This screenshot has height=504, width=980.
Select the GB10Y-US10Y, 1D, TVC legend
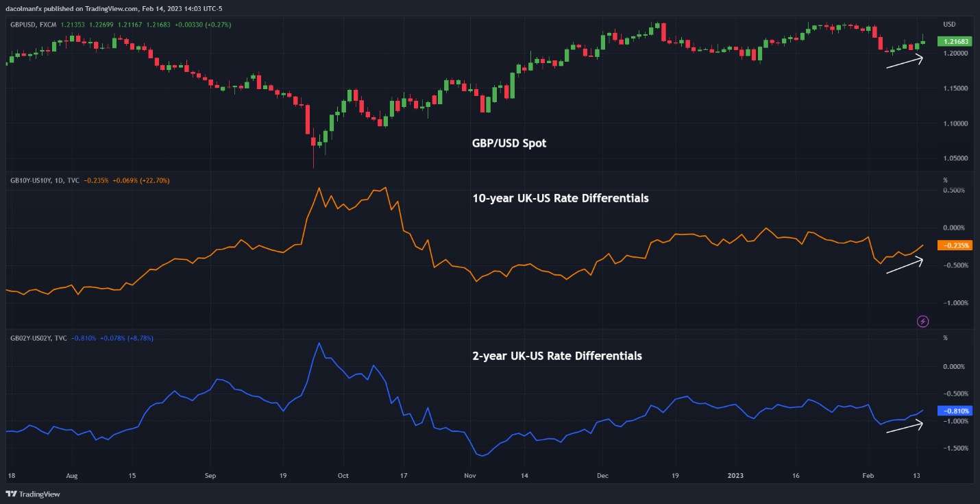44,180
